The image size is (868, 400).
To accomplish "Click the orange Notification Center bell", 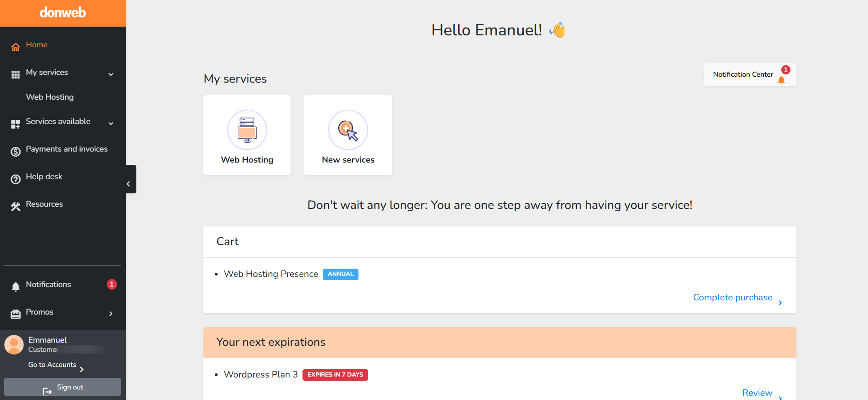I will tap(781, 80).
